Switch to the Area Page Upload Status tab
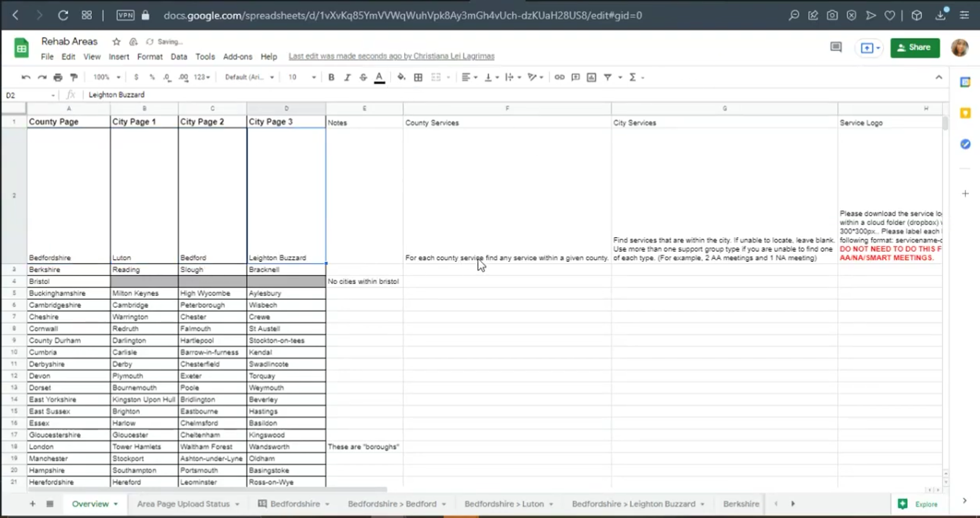 tap(183, 504)
